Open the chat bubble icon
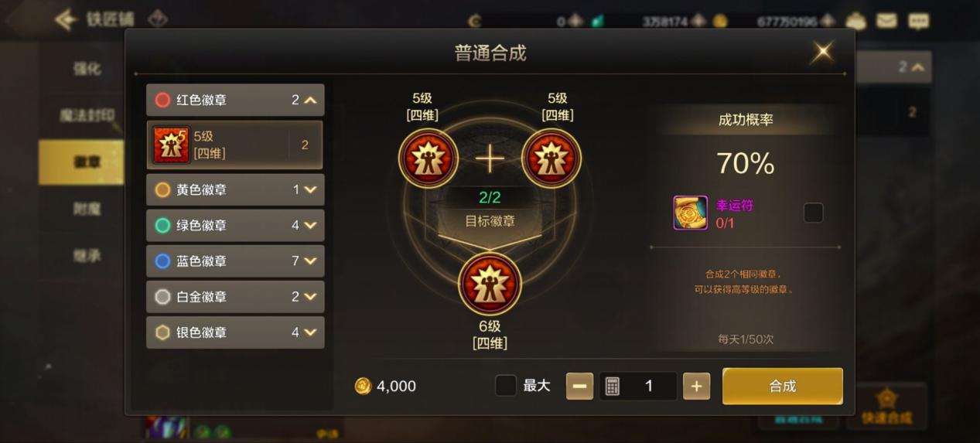The image size is (980, 443). click(918, 21)
